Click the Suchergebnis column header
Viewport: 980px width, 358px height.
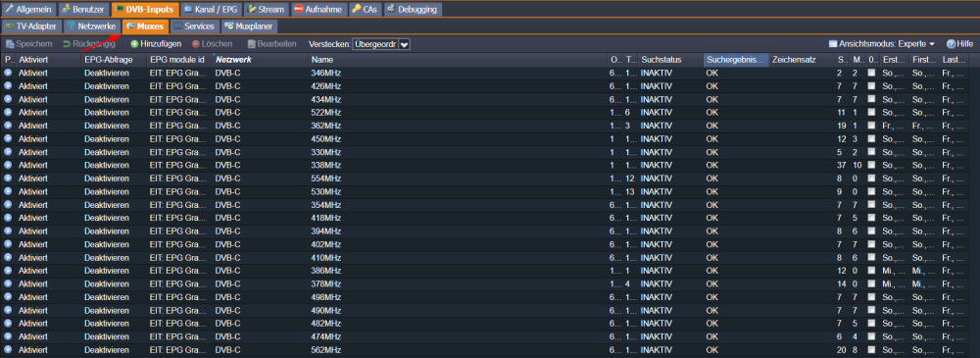point(736,60)
